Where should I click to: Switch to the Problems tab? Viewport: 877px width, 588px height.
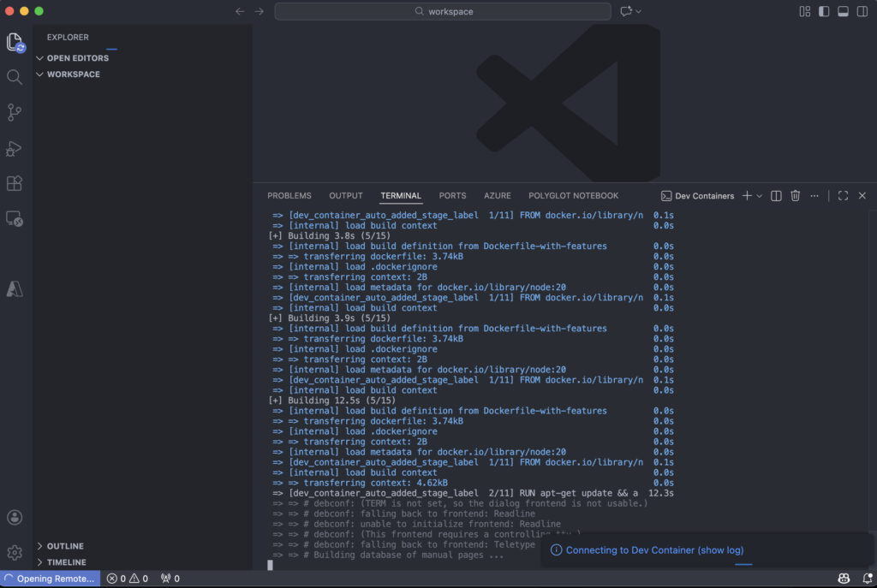point(289,196)
